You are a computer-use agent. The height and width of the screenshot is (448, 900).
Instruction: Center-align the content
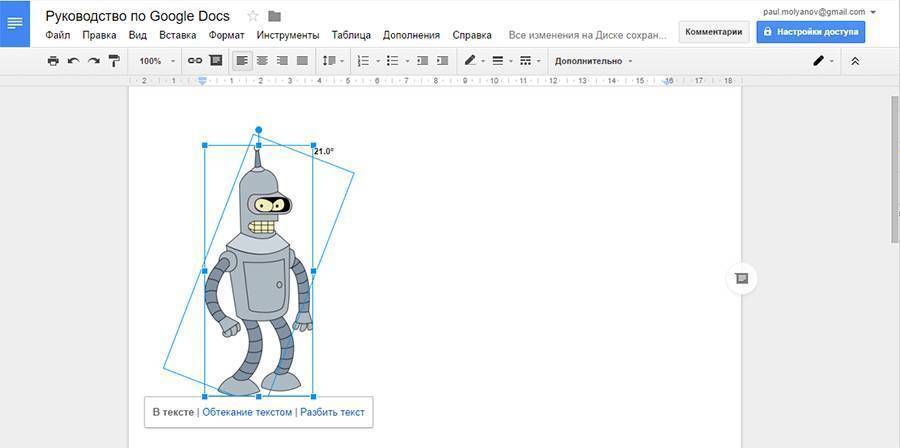click(x=262, y=61)
